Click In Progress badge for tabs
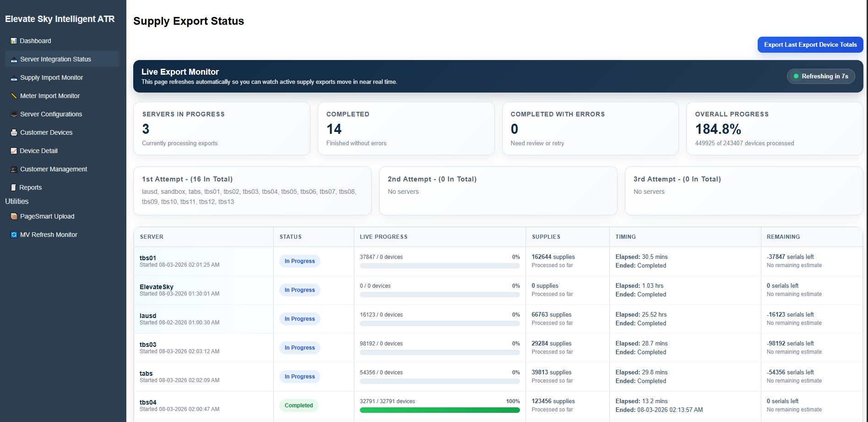The width and height of the screenshot is (868, 422). (300, 377)
